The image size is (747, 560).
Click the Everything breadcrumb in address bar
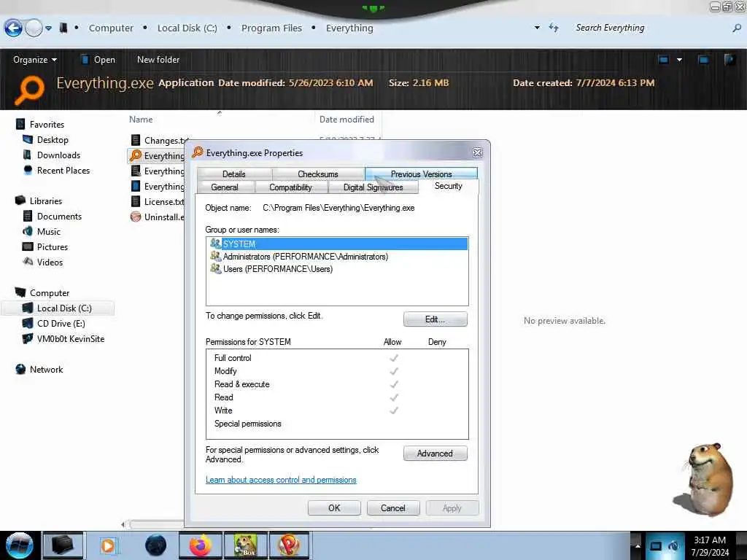tap(349, 28)
